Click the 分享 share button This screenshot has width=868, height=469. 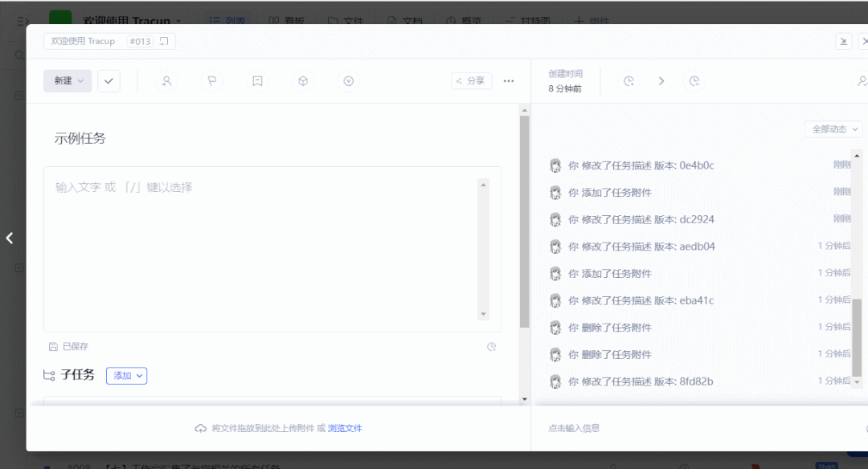point(471,80)
